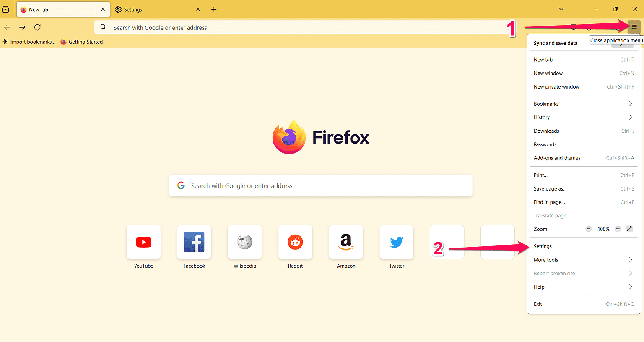Decrease zoom with the minus button
Image resolution: width=644 pixels, height=342 pixels.
(x=589, y=229)
